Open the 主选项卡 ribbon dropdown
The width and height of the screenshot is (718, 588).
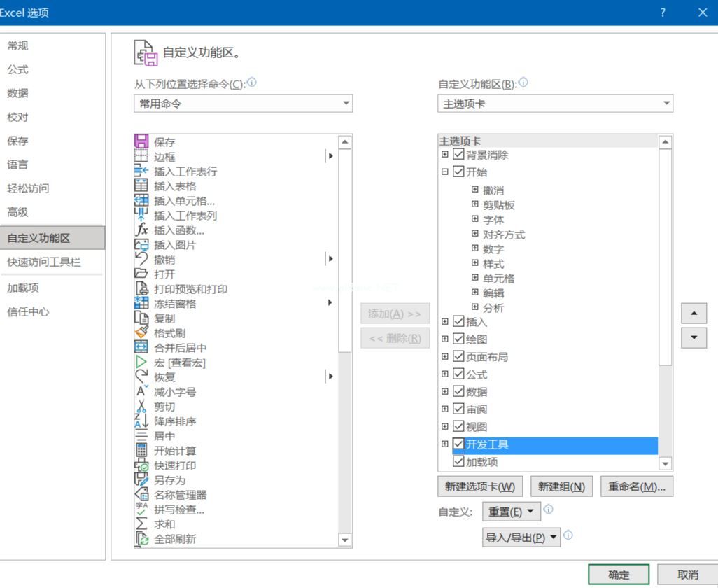555,104
